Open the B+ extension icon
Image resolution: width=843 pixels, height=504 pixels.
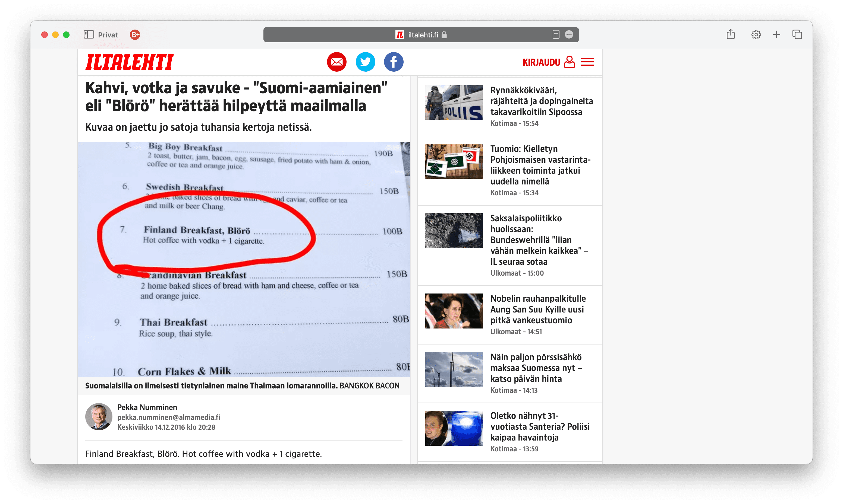[135, 35]
